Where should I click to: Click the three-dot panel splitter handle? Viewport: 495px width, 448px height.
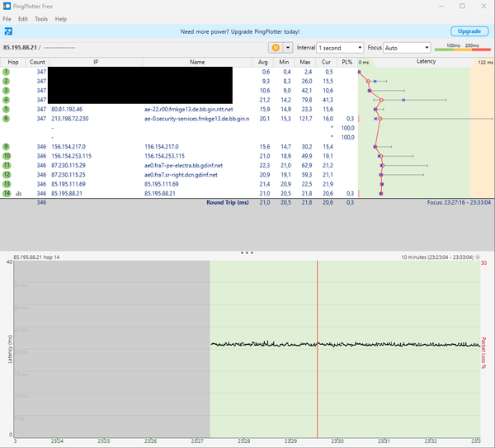[247, 252]
